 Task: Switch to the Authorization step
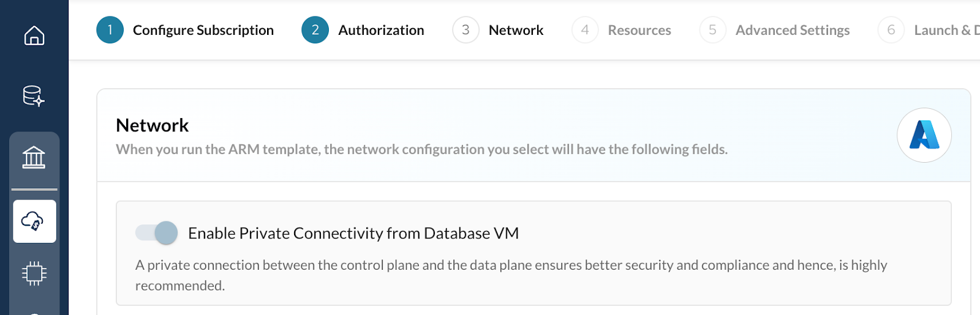click(x=381, y=30)
